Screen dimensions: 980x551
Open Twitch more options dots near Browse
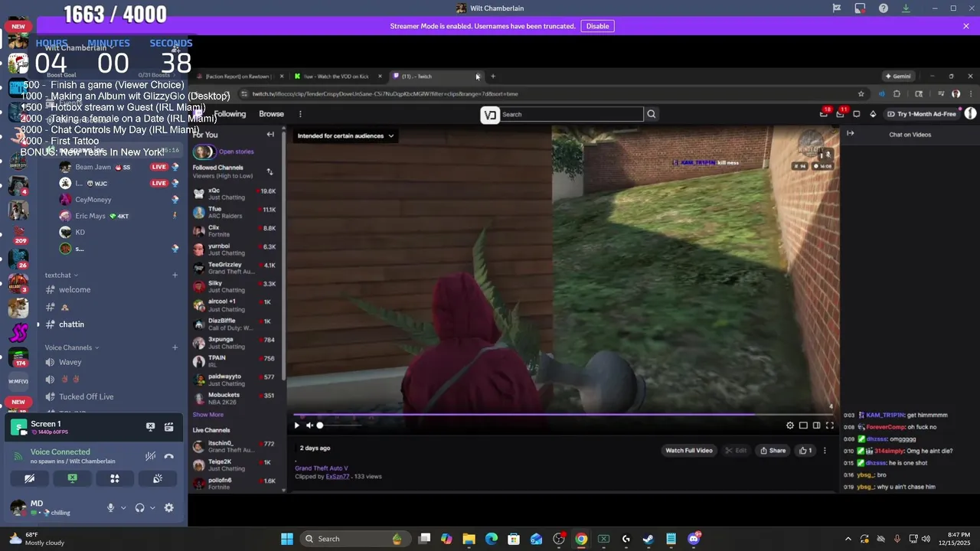[x=300, y=114]
